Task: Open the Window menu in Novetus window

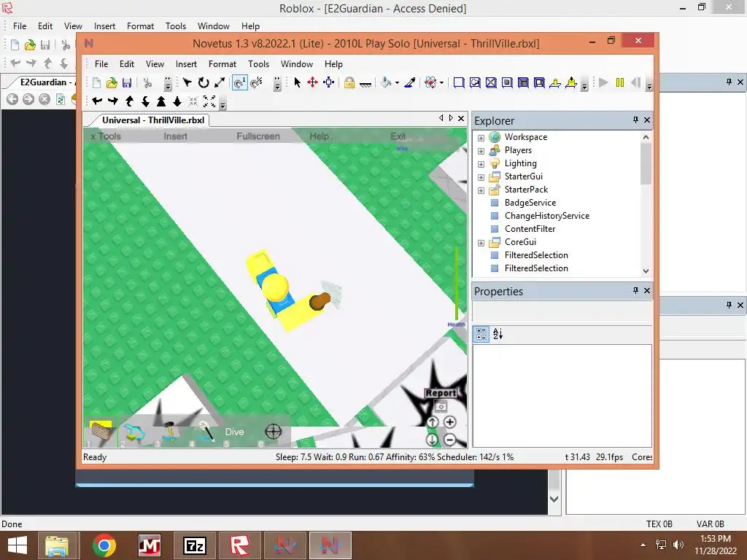Action: pos(296,64)
